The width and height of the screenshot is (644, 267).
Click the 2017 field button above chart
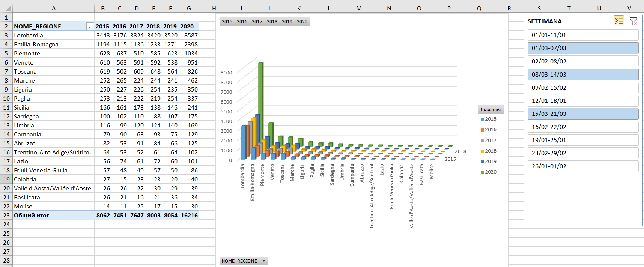click(257, 22)
